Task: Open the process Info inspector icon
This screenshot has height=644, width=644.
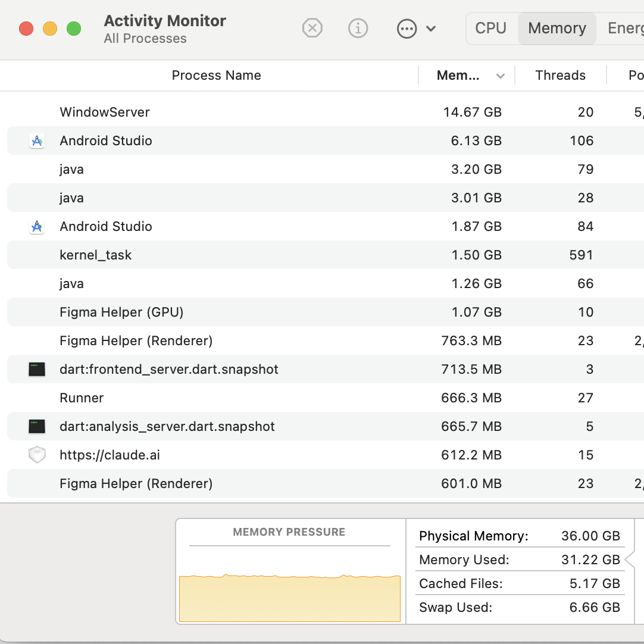Action: pyautogui.click(x=358, y=28)
